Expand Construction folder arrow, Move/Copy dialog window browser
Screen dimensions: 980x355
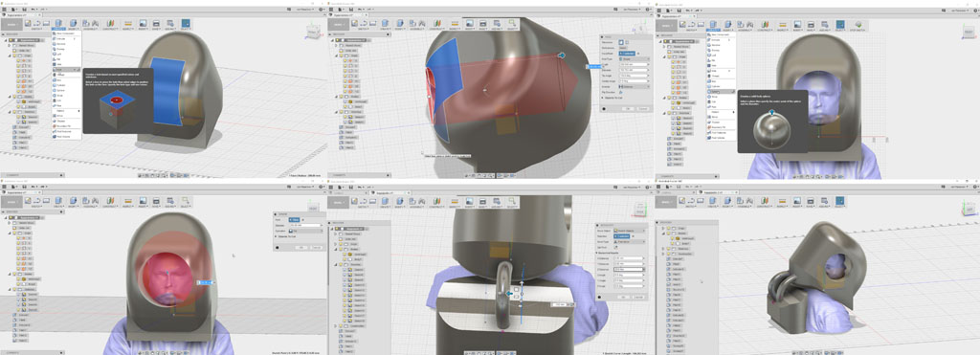[x=336, y=325]
